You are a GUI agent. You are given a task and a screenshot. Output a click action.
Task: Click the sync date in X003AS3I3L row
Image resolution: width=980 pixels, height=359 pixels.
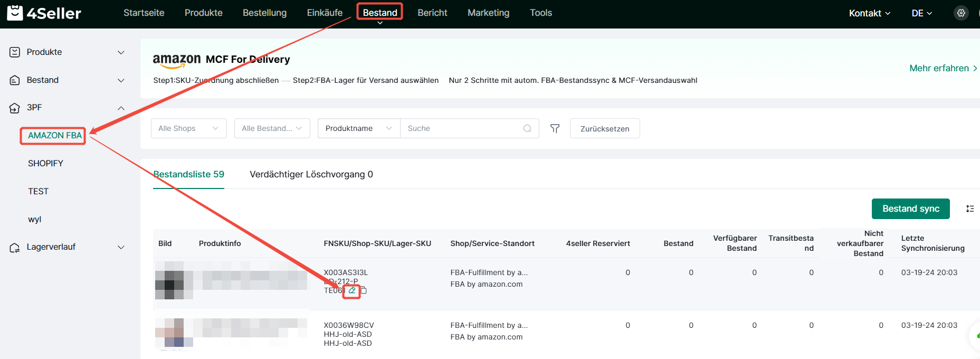pos(929,272)
